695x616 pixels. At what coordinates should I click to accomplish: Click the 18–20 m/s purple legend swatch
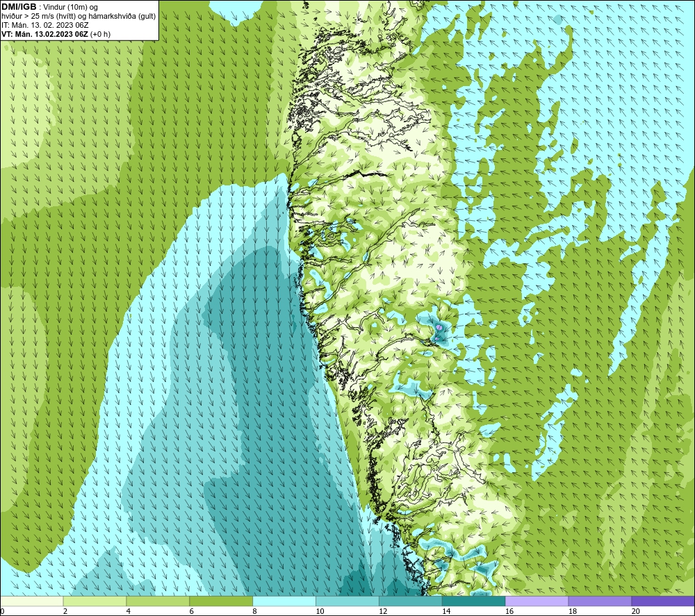click(x=600, y=601)
